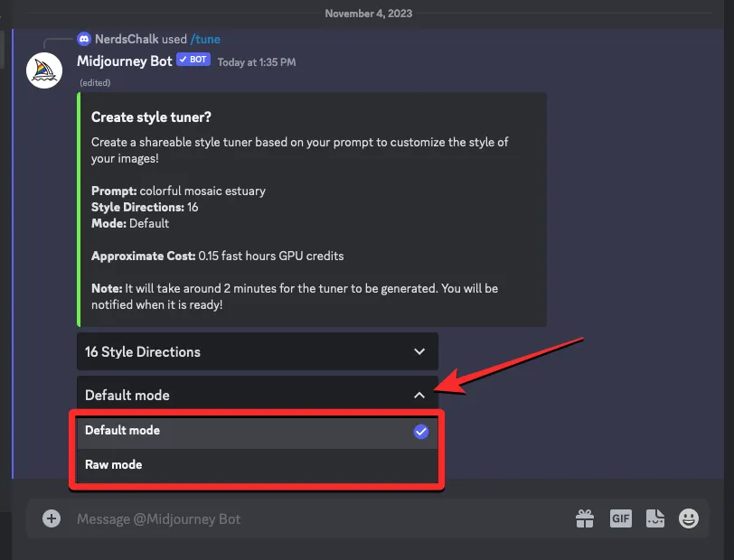Click the /tune command link
Viewport: 734px width, 560px height.
point(205,40)
